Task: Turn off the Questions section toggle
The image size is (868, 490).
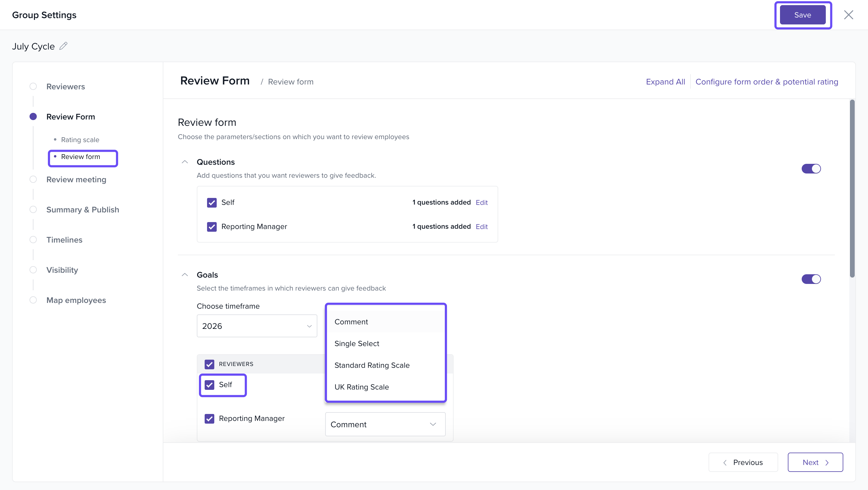Action: 811,169
